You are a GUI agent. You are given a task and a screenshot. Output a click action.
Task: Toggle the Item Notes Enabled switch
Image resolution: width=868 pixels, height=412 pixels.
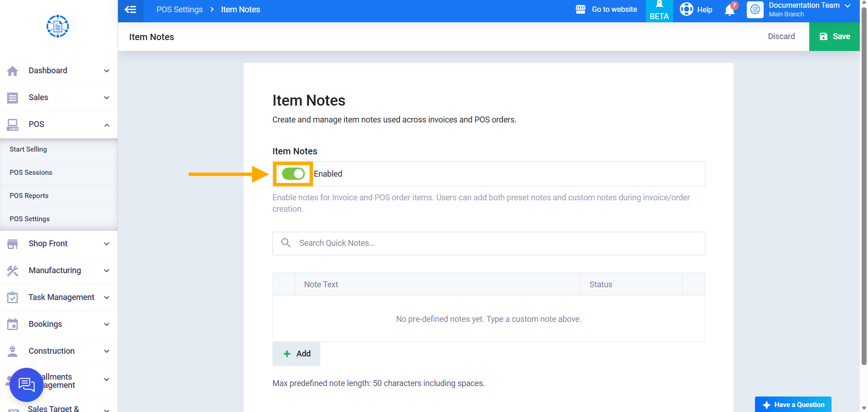[x=293, y=174]
